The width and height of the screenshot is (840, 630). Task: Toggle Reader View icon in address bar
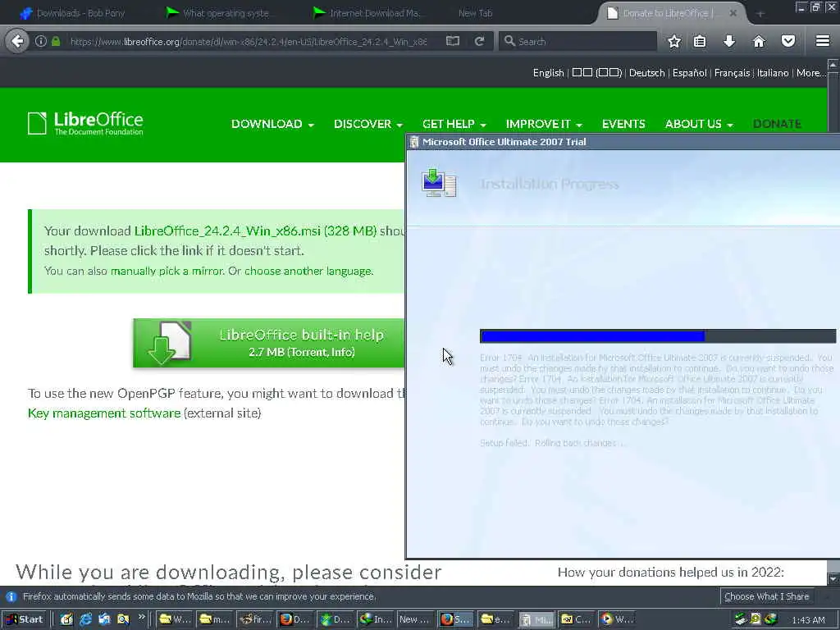point(453,41)
